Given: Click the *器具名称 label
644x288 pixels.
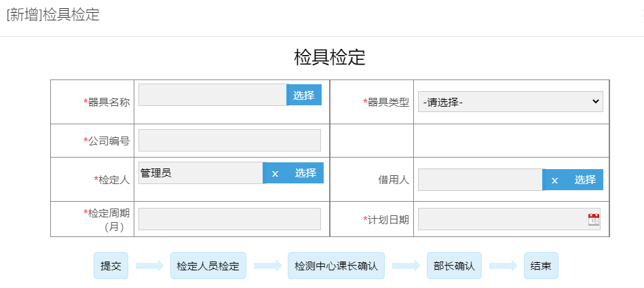Looking at the screenshot, I should coord(107,103).
